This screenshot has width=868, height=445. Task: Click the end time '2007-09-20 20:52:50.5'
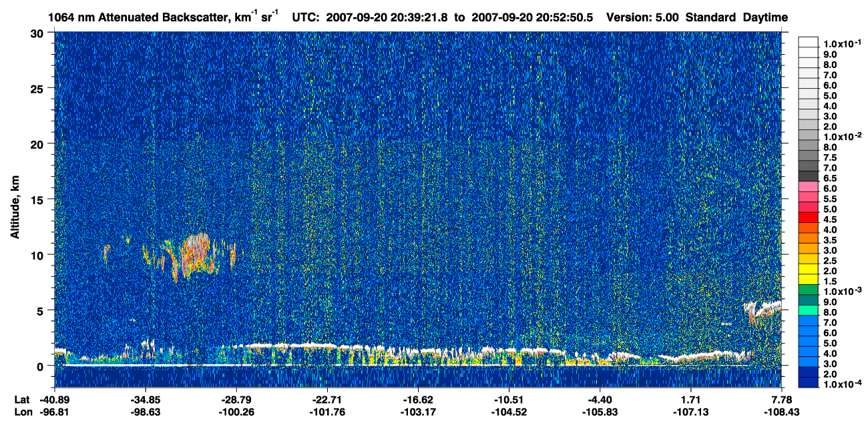(x=533, y=17)
